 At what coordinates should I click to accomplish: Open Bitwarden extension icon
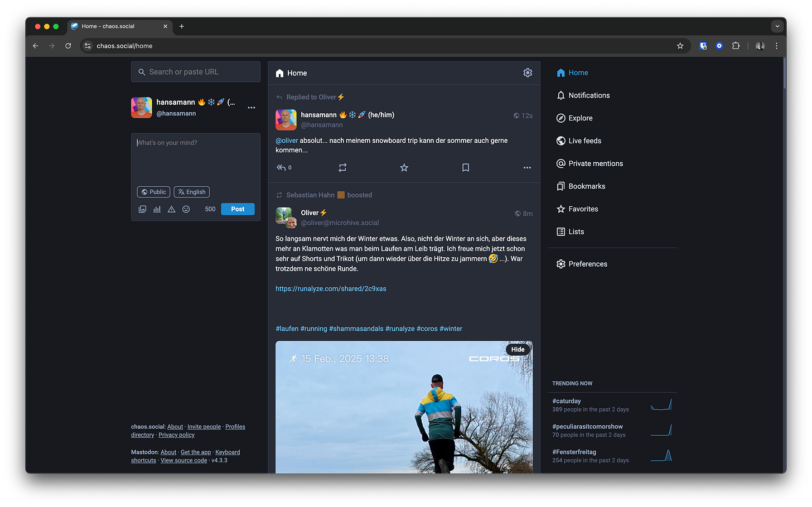click(703, 46)
